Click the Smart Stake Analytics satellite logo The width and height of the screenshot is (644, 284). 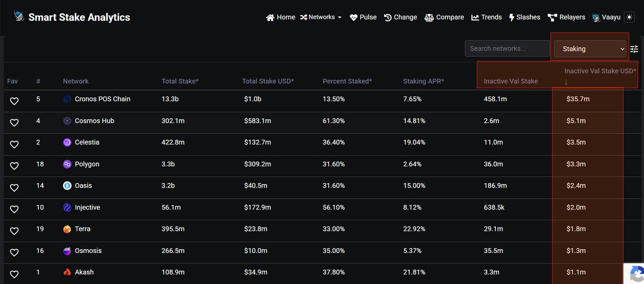pos(19,17)
